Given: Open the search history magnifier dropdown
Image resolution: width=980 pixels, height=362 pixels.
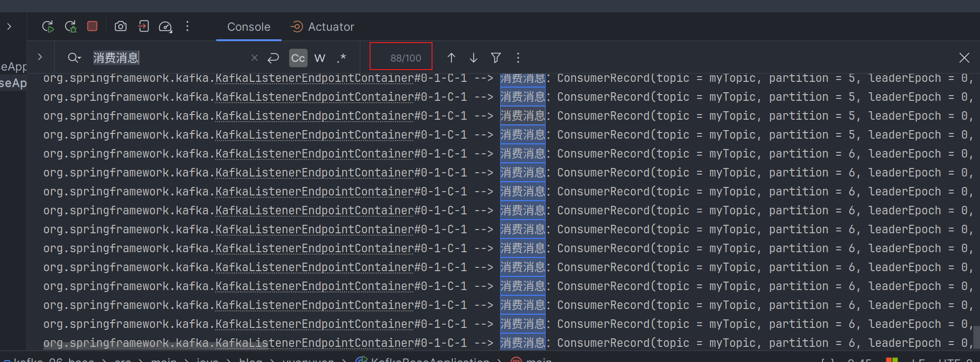Looking at the screenshot, I should 74,58.
